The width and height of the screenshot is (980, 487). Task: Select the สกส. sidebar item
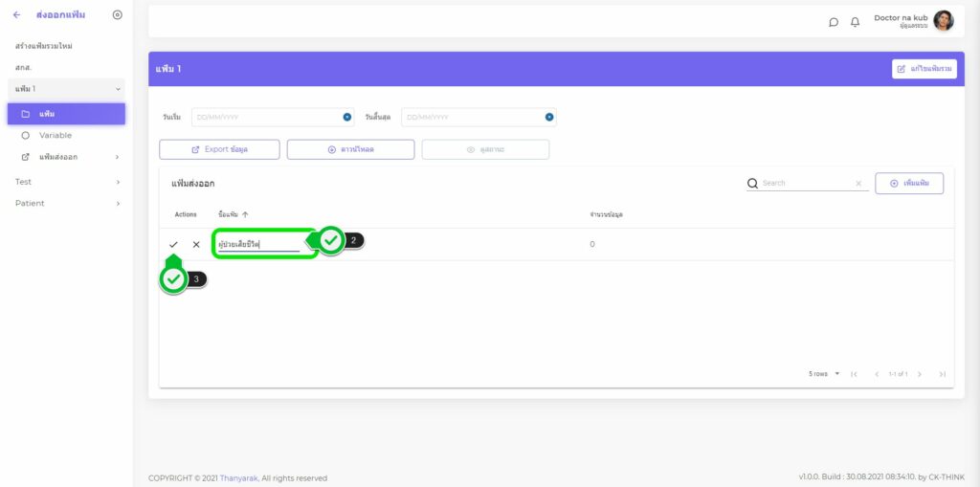(x=24, y=68)
